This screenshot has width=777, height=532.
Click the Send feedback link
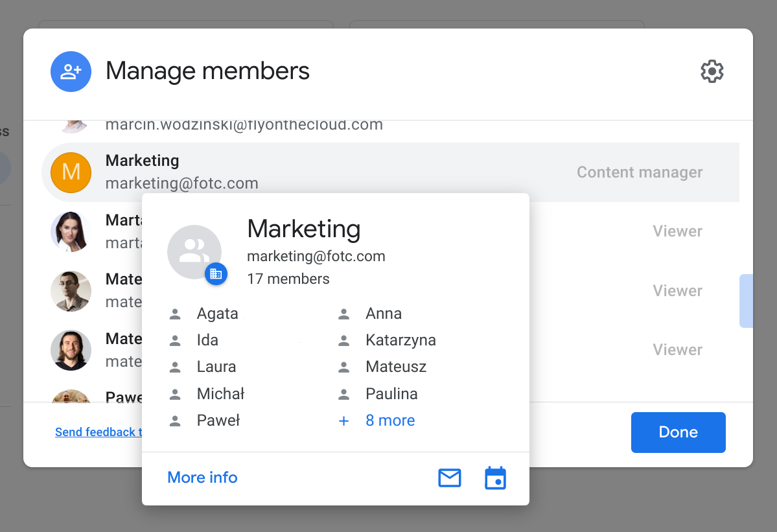[x=97, y=432]
